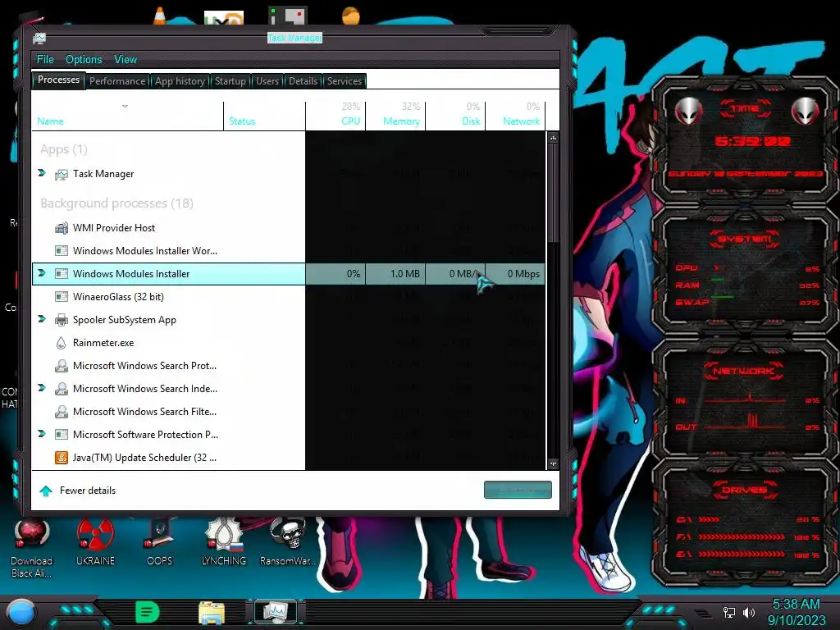
Task: Select the Processes tab
Action: [x=58, y=80]
